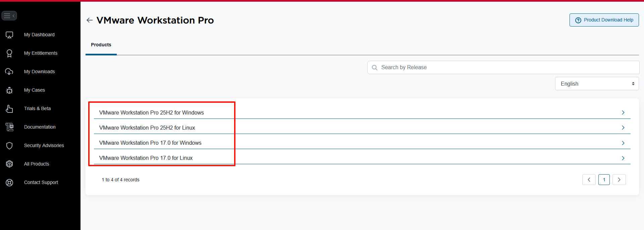
Task: Open My Cases in the sidebar
Action: (x=35, y=90)
